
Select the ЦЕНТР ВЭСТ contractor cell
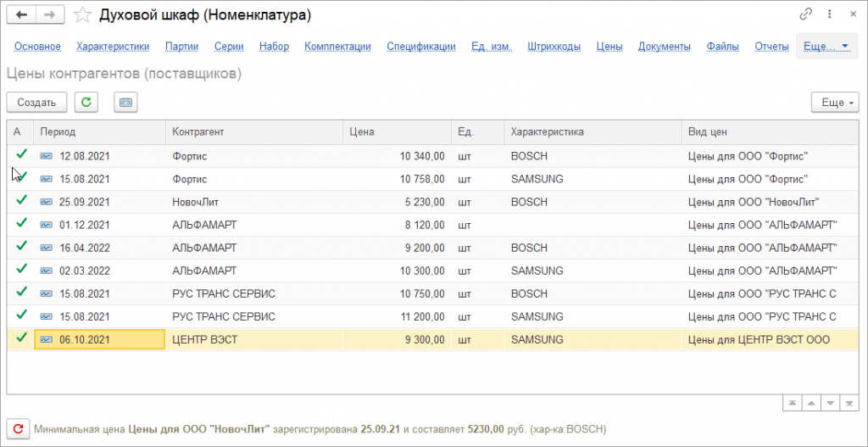coord(254,339)
